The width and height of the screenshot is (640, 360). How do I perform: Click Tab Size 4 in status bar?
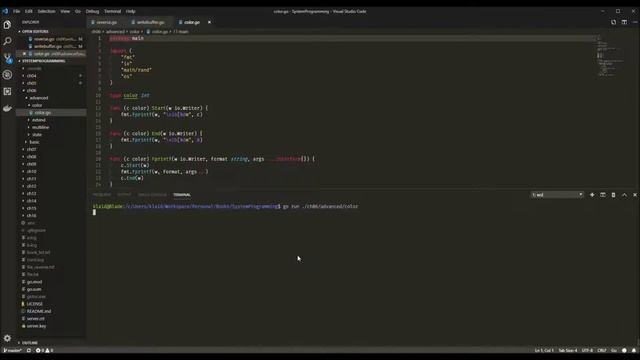(568, 350)
